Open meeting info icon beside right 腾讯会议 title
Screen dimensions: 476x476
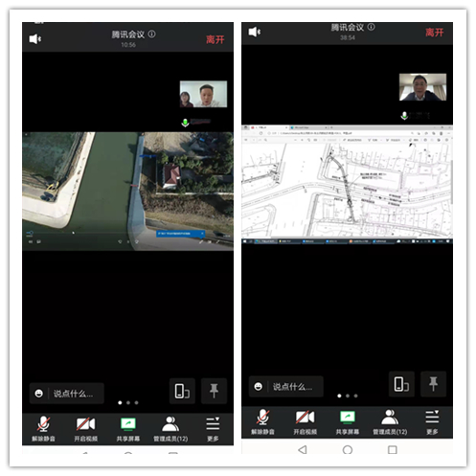[371, 27]
